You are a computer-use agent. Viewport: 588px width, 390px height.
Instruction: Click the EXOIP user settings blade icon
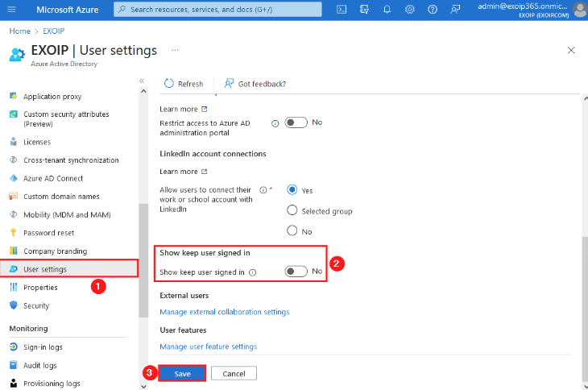tap(17, 55)
